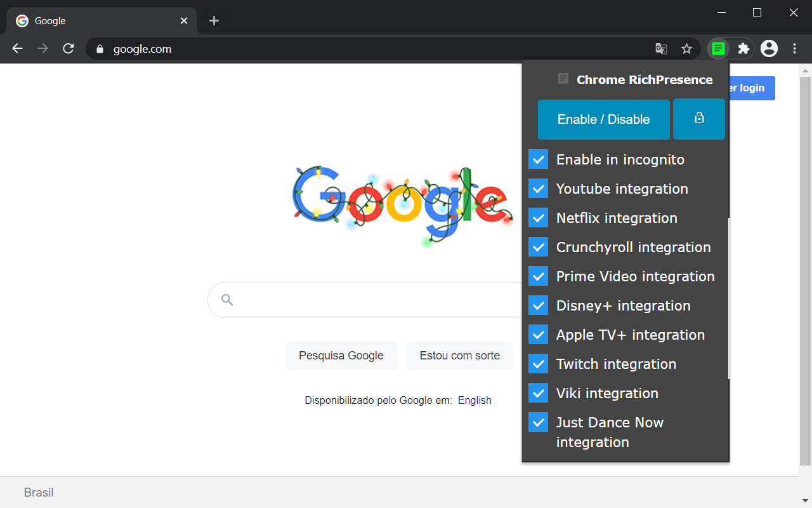The width and height of the screenshot is (812, 508).
Task: Click the popup's vertical scrollbar
Action: click(729, 298)
